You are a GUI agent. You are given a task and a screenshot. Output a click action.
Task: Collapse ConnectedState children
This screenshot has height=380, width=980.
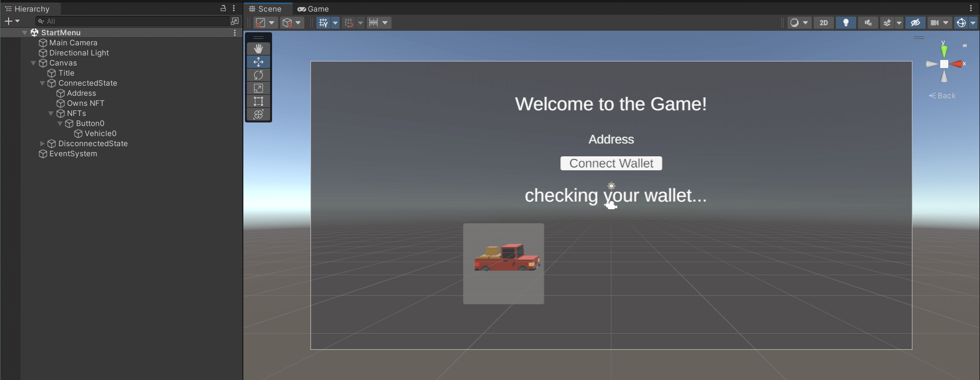click(x=42, y=83)
